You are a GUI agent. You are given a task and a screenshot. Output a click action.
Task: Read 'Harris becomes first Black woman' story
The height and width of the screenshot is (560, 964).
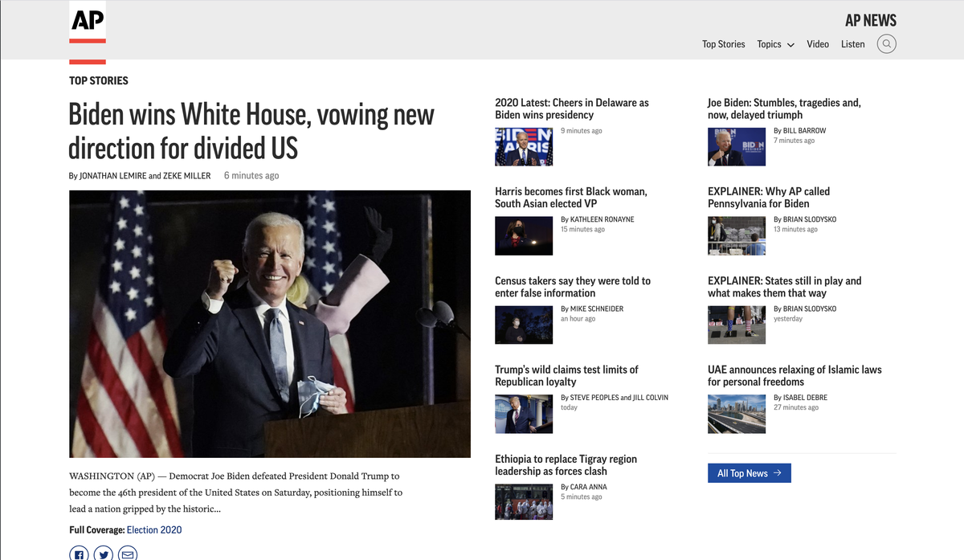point(571,198)
